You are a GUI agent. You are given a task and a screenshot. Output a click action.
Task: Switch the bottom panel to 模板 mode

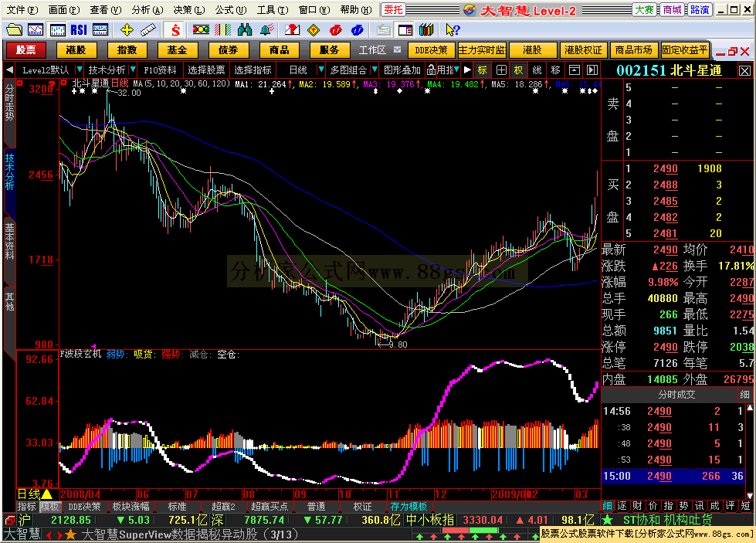pos(49,507)
